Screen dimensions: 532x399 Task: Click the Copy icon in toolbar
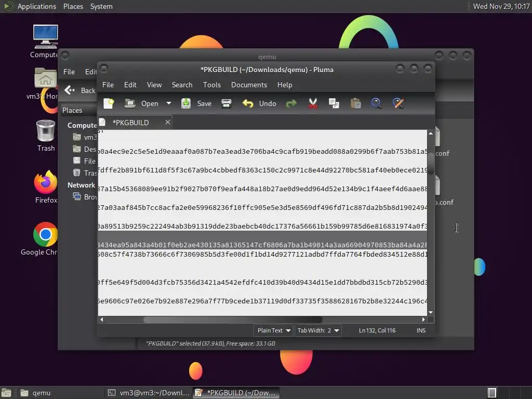pyautogui.click(x=334, y=103)
